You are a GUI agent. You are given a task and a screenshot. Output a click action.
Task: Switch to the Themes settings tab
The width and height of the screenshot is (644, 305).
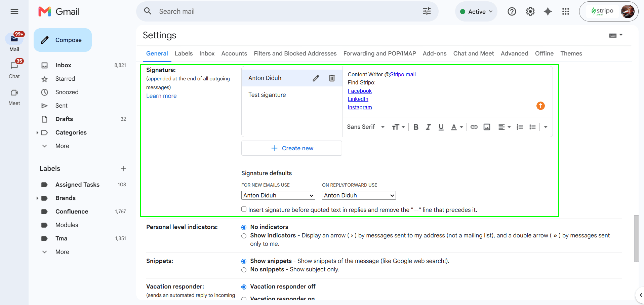[x=571, y=53]
